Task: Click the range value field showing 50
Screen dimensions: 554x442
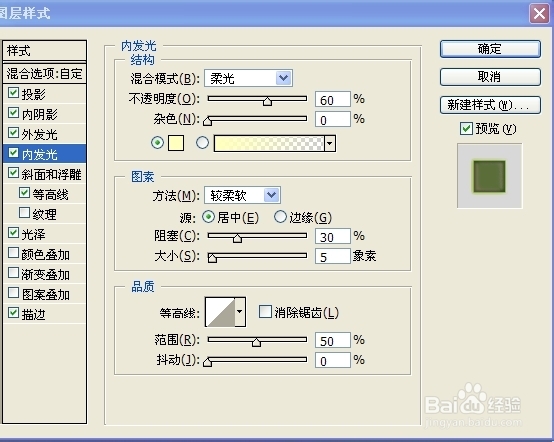Action: [332, 340]
